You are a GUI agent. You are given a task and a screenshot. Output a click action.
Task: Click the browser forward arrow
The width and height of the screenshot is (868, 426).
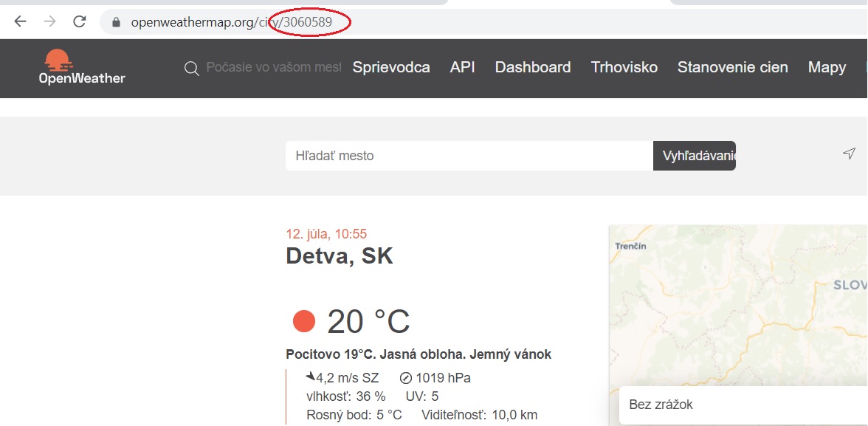[49, 21]
